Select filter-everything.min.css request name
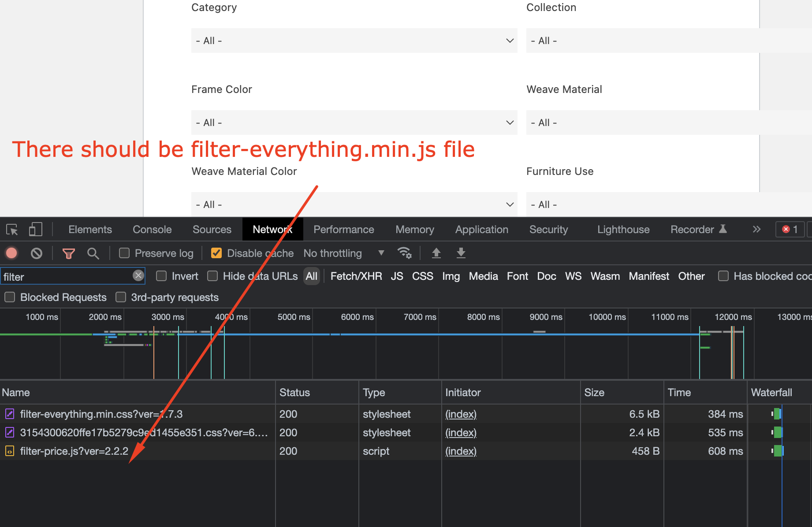Viewport: 812px width, 527px height. pos(101,414)
